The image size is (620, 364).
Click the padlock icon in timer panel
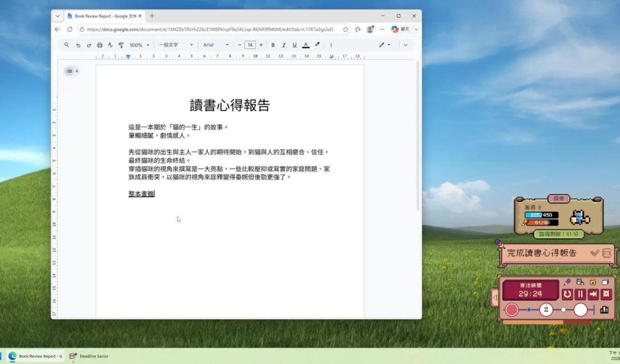593,282
